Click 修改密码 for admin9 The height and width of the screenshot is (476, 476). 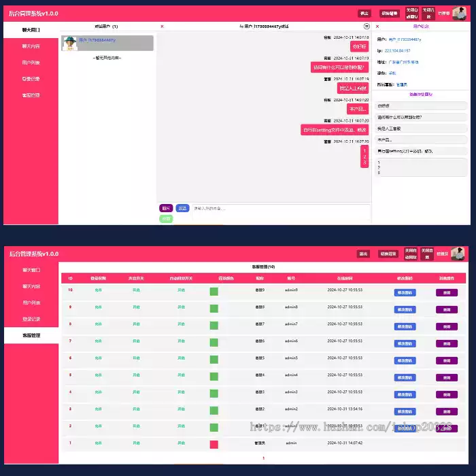[405, 292]
